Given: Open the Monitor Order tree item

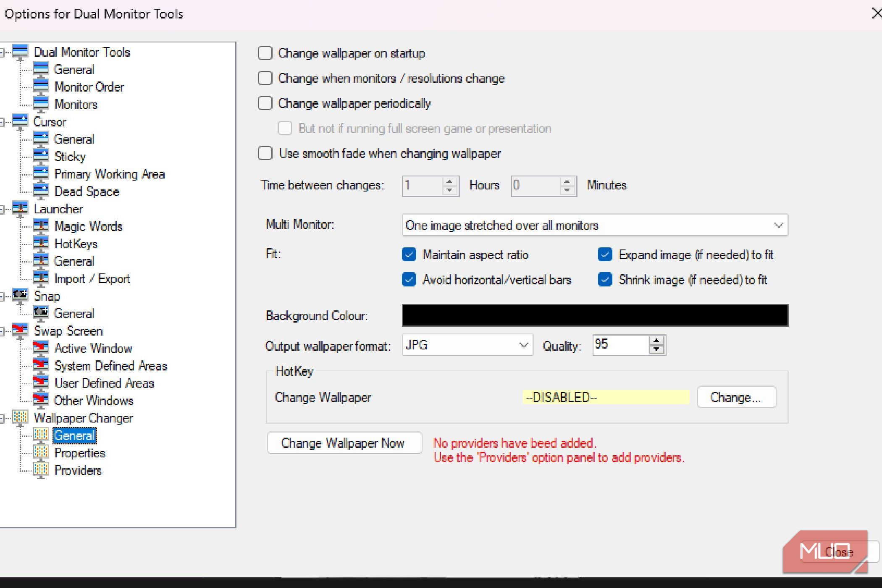Looking at the screenshot, I should (89, 87).
